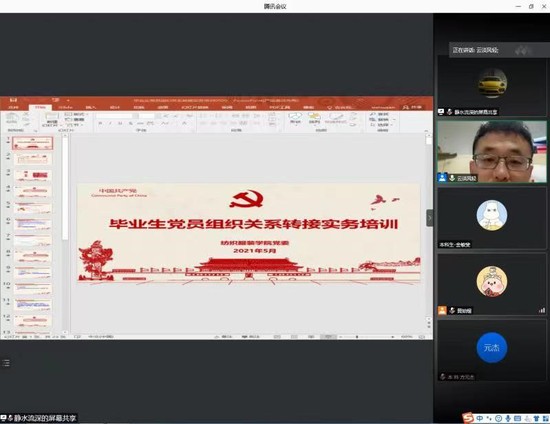The height and width of the screenshot is (424, 550).
Task: Click zoom out minus in status bar
Action: (x=340, y=337)
